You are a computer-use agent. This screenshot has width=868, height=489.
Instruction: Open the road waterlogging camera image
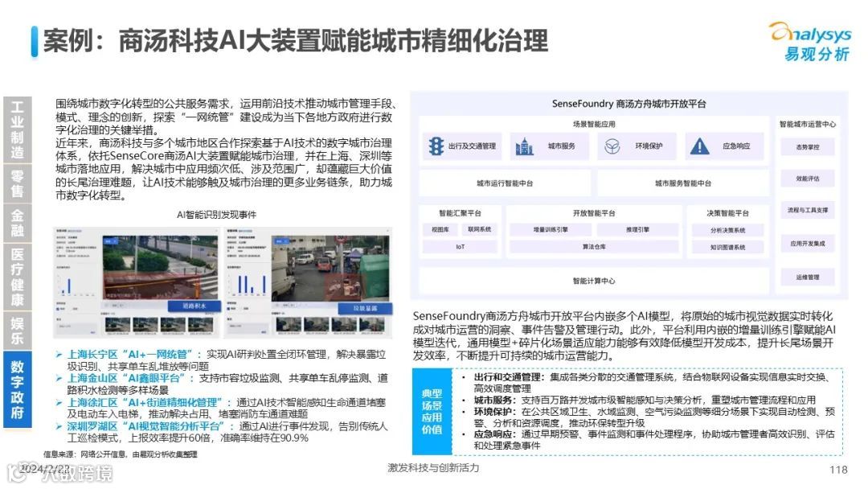click(160, 268)
